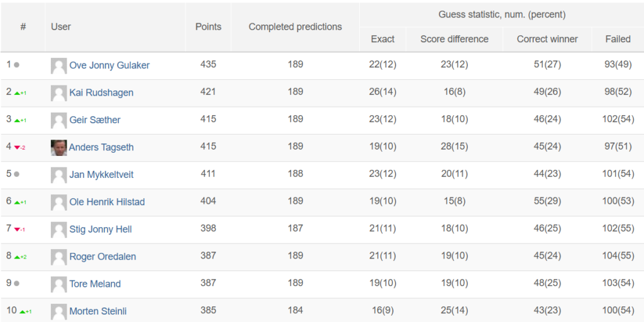Click the Correct winner column header
The image size is (644, 322).
point(547,39)
